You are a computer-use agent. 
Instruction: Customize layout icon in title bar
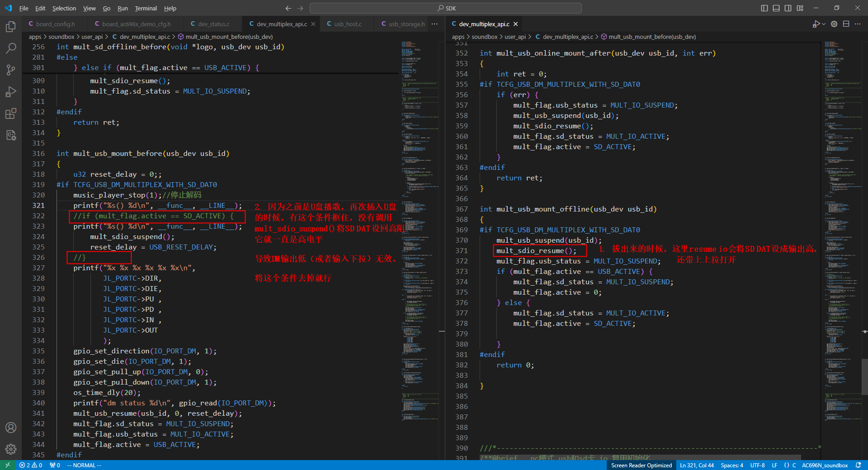(x=800, y=8)
